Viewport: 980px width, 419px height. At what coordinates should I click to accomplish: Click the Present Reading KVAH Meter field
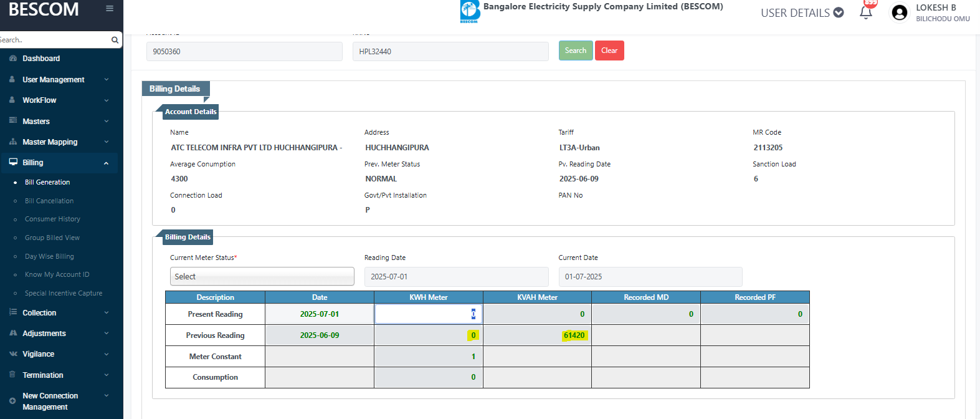coord(537,314)
